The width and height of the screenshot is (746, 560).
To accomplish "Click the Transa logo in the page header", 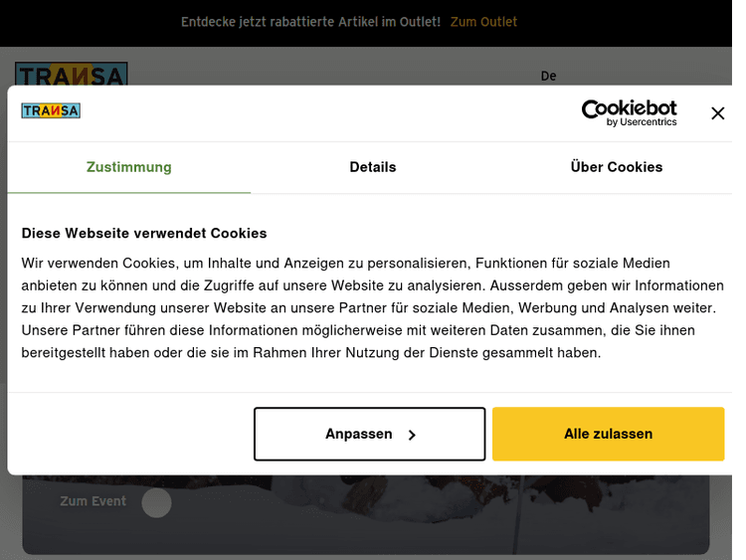I will [72, 75].
